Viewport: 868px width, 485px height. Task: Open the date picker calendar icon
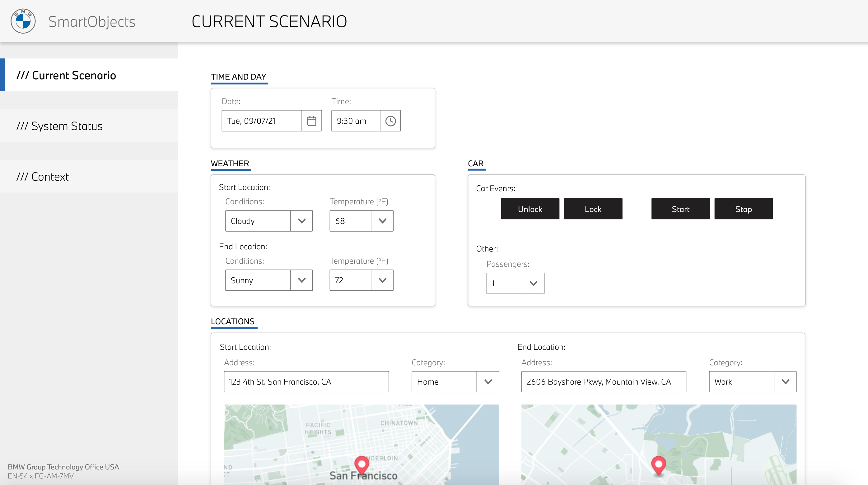pyautogui.click(x=311, y=121)
